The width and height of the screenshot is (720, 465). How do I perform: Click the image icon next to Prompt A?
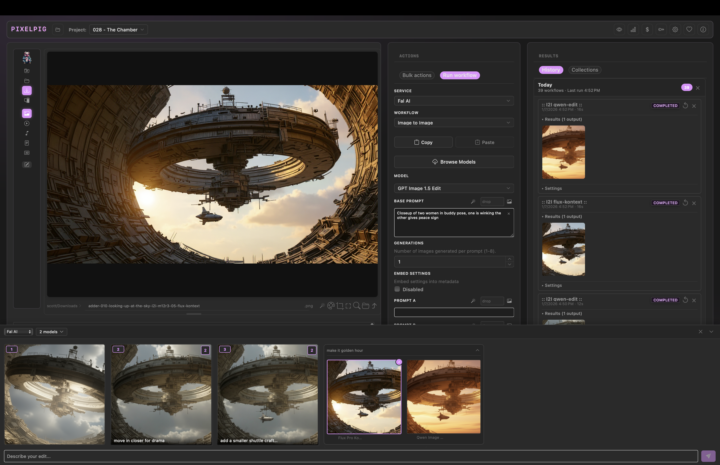(x=509, y=301)
